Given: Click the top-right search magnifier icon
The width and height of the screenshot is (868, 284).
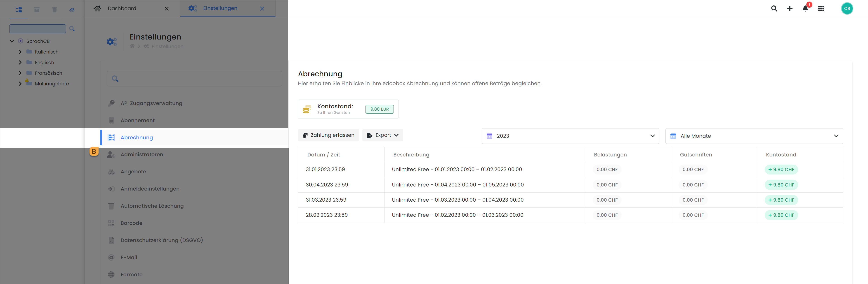Looking at the screenshot, I should [x=774, y=9].
